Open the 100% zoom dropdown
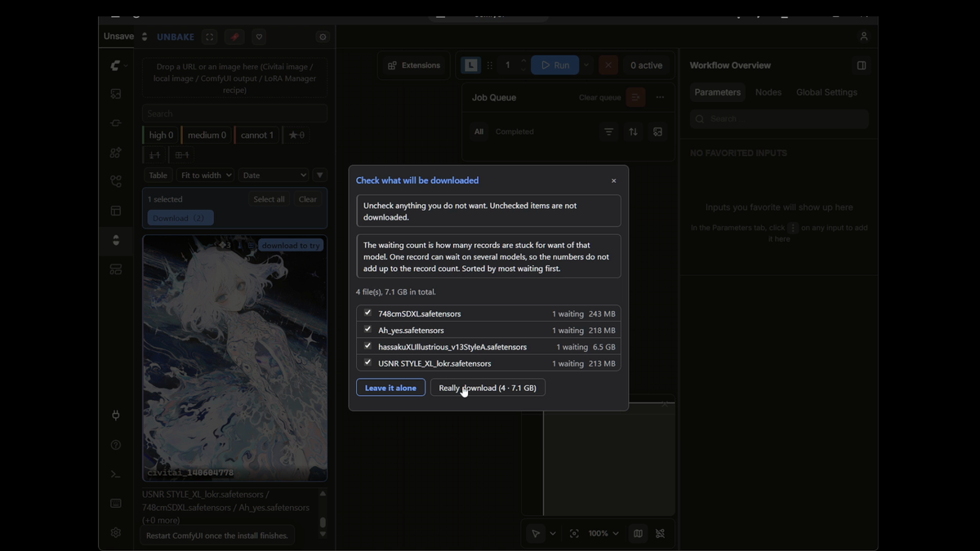The height and width of the screenshot is (551, 980). pos(603,533)
